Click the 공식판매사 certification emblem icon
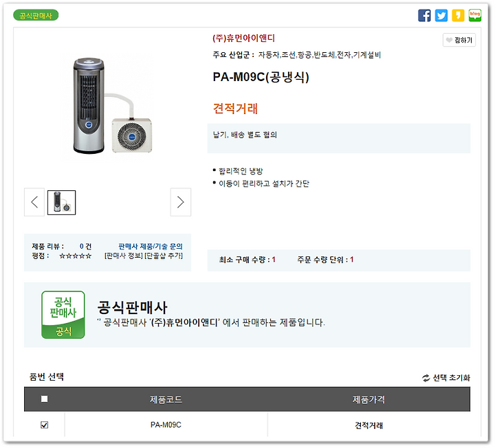 pyautogui.click(x=63, y=315)
